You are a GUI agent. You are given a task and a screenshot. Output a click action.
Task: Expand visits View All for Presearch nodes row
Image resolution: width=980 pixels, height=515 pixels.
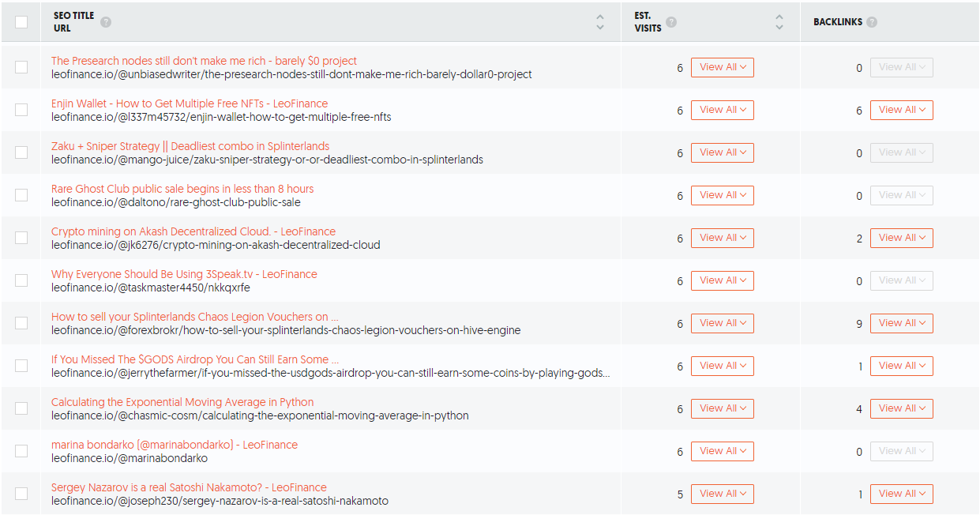point(723,67)
